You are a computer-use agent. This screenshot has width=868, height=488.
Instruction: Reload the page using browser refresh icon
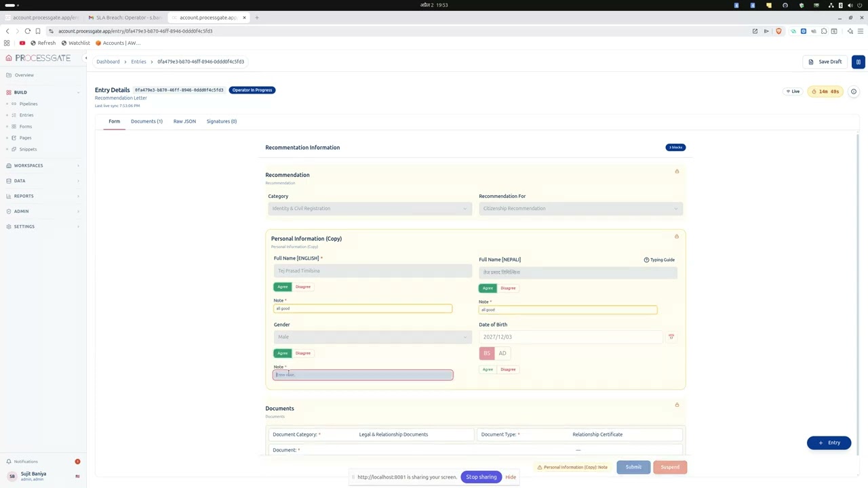click(27, 31)
